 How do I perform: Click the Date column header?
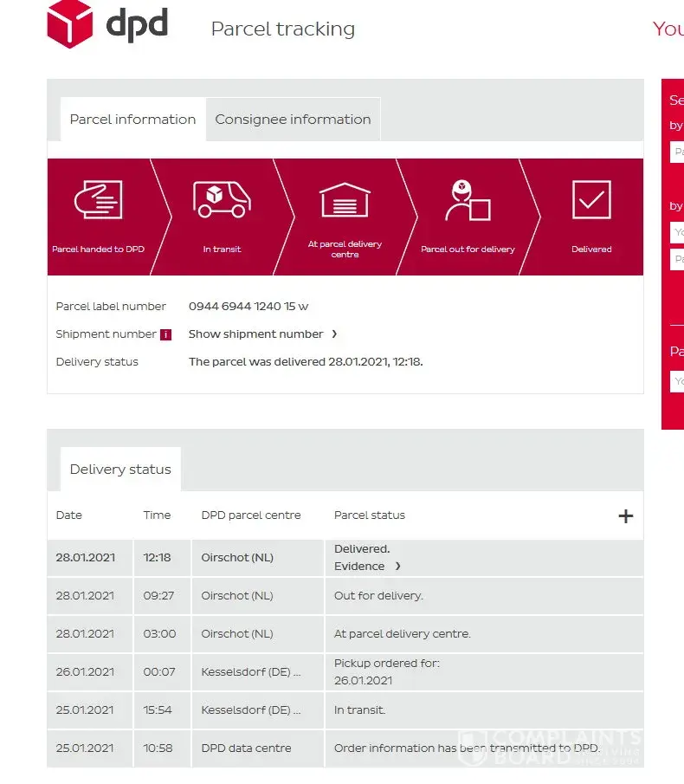69,515
